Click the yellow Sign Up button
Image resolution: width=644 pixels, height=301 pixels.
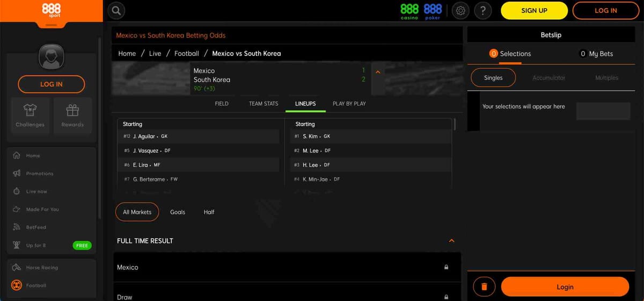coord(534,10)
